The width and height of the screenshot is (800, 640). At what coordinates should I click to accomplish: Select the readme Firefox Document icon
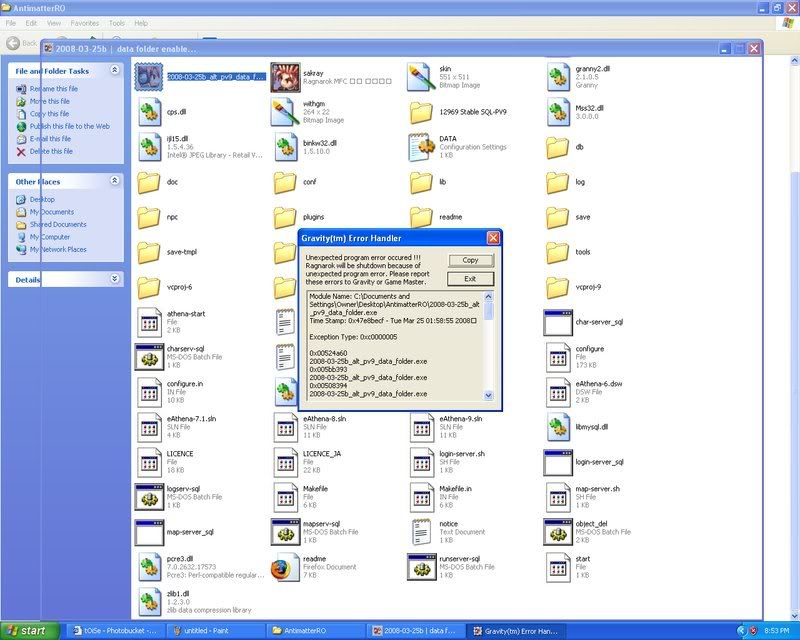click(285, 565)
